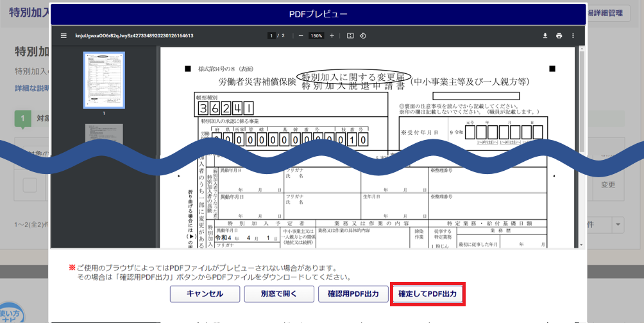
Task: Select the page 2 thumbnail
Action: point(104,132)
